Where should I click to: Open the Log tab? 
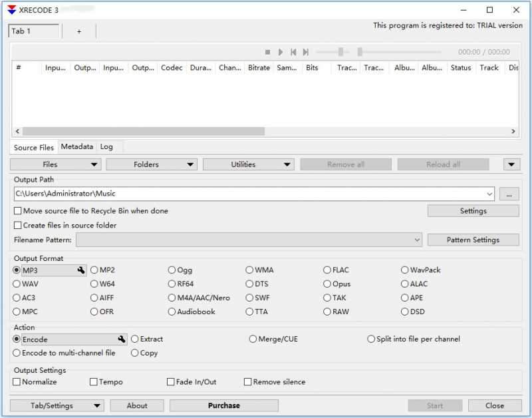pyautogui.click(x=106, y=147)
